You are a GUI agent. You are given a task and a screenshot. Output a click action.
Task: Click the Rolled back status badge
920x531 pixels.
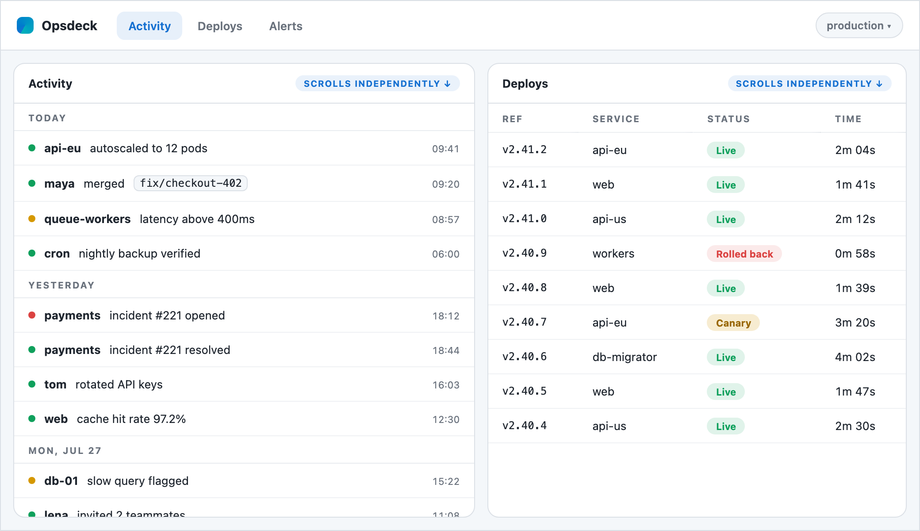coord(744,253)
